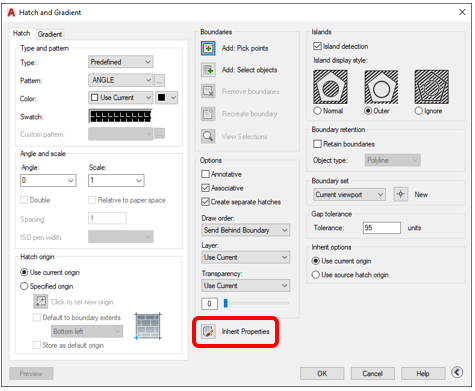Click the Add: Pick points icon

click(208, 48)
